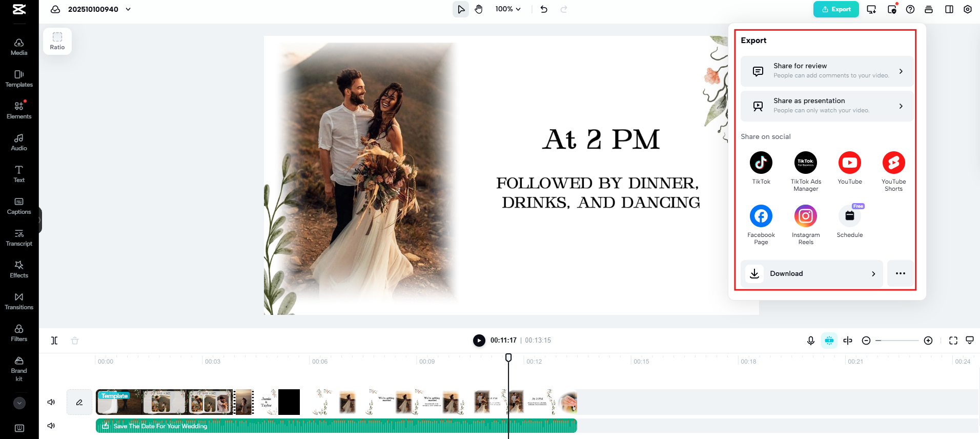Switch to the Captions panel
Screen dimensions: 980x439
coord(19,206)
